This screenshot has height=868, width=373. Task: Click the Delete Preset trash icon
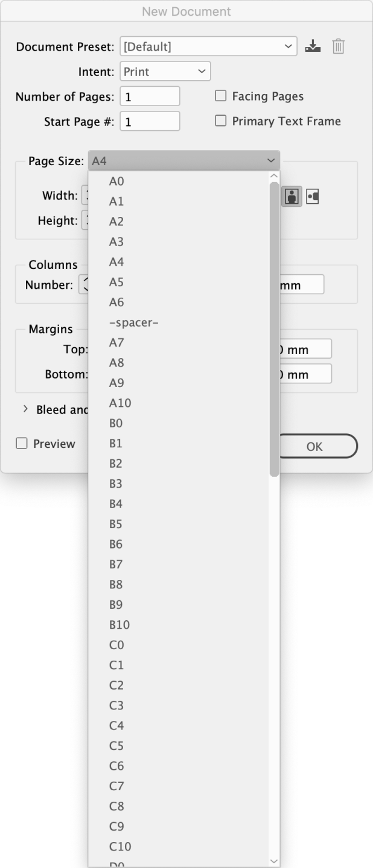[339, 46]
